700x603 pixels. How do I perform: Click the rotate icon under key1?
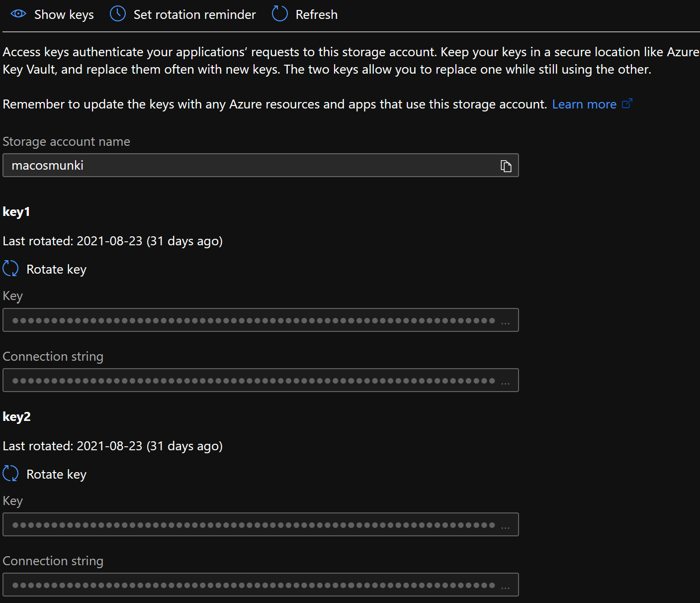click(10, 269)
